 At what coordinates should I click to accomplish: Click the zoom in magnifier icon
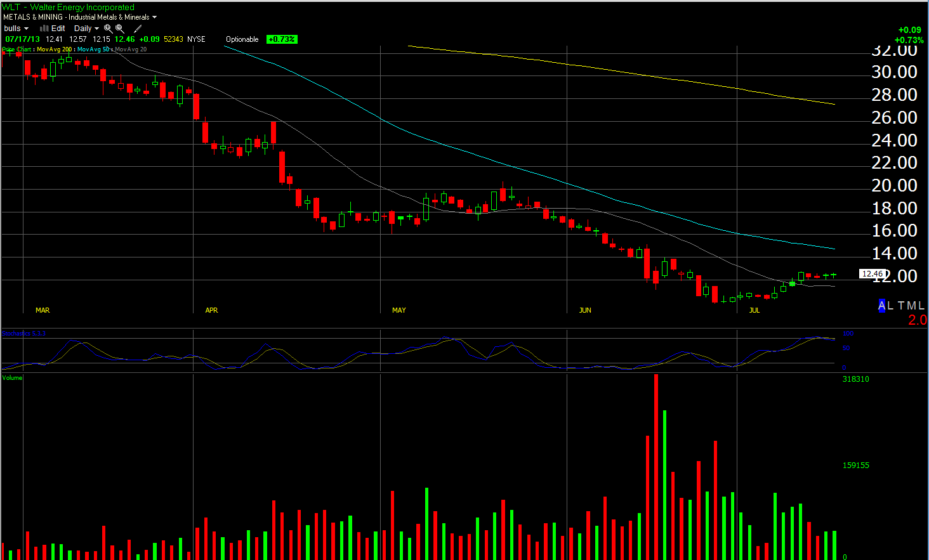pos(108,29)
